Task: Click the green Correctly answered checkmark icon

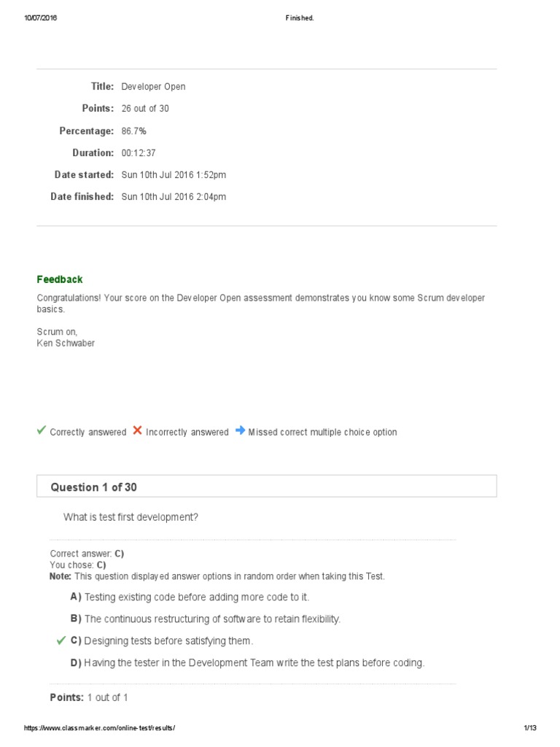Action: tap(42, 431)
